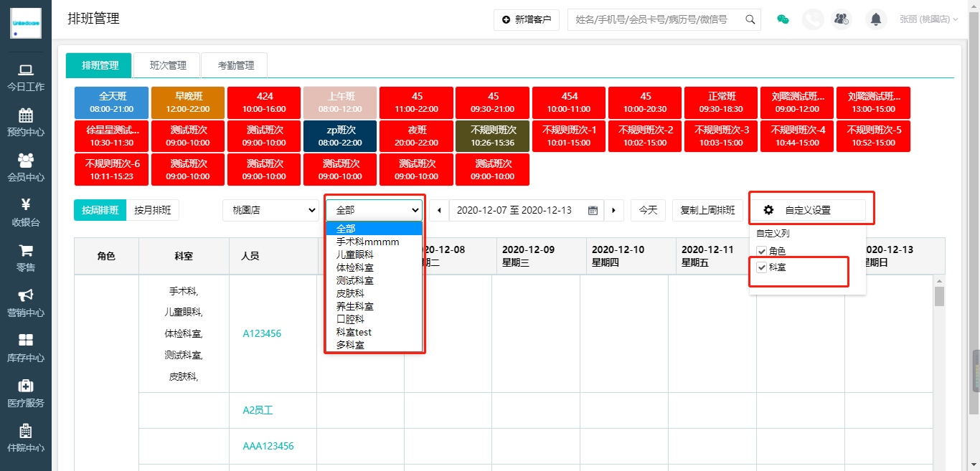Open 库存中心 in the sidebar
This screenshot has height=471, width=980.
(26, 349)
